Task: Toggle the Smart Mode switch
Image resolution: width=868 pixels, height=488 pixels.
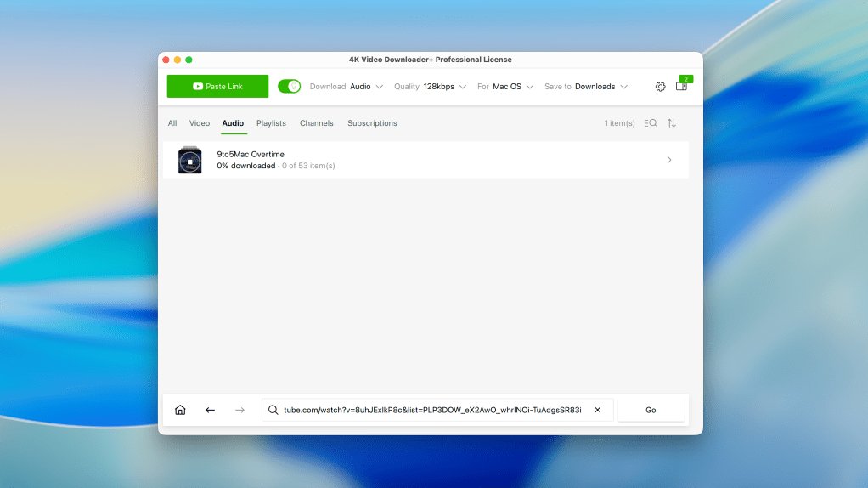Action: coord(289,87)
